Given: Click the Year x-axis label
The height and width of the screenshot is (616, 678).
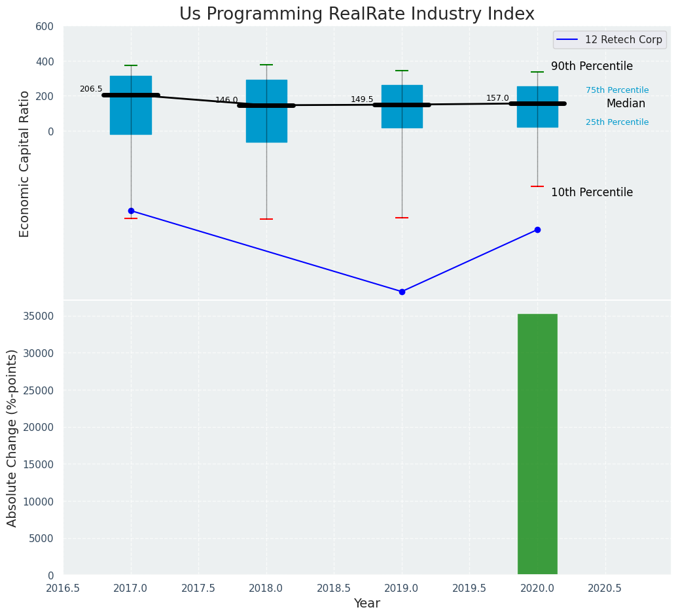Looking at the screenshot, I should tap(366, 604).
